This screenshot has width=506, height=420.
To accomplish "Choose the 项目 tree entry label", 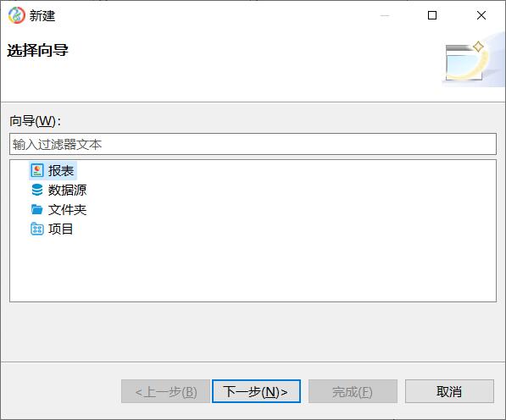I will coord(61,229).
